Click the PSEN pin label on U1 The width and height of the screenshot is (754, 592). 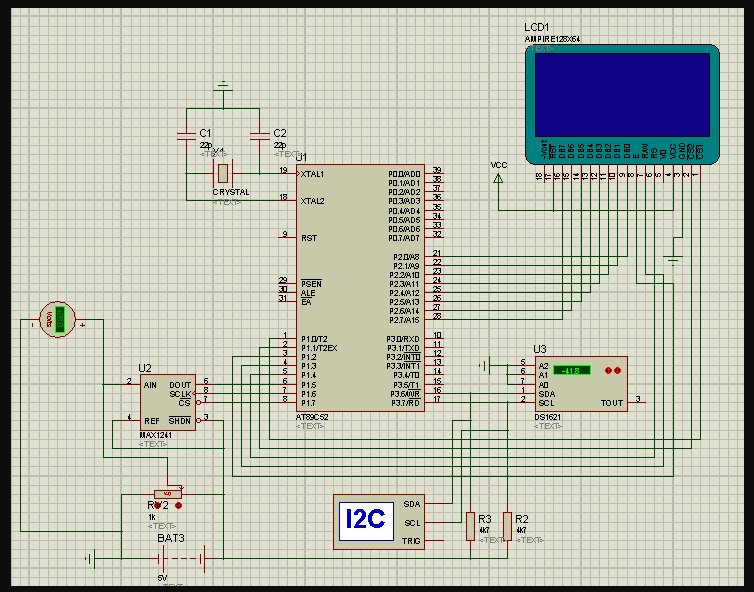pyautogui.click(x=311, y=284)
